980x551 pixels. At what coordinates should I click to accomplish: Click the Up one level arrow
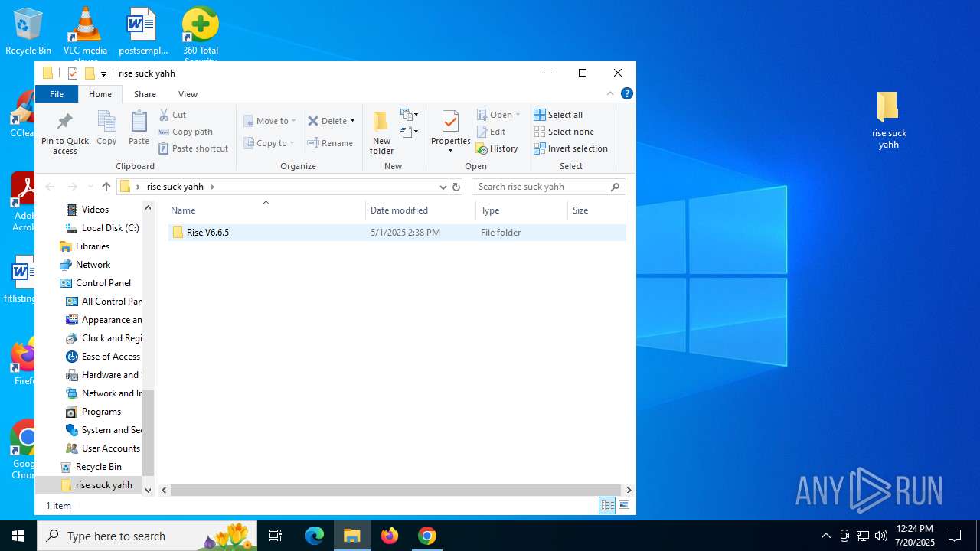(x=106, y=187)
